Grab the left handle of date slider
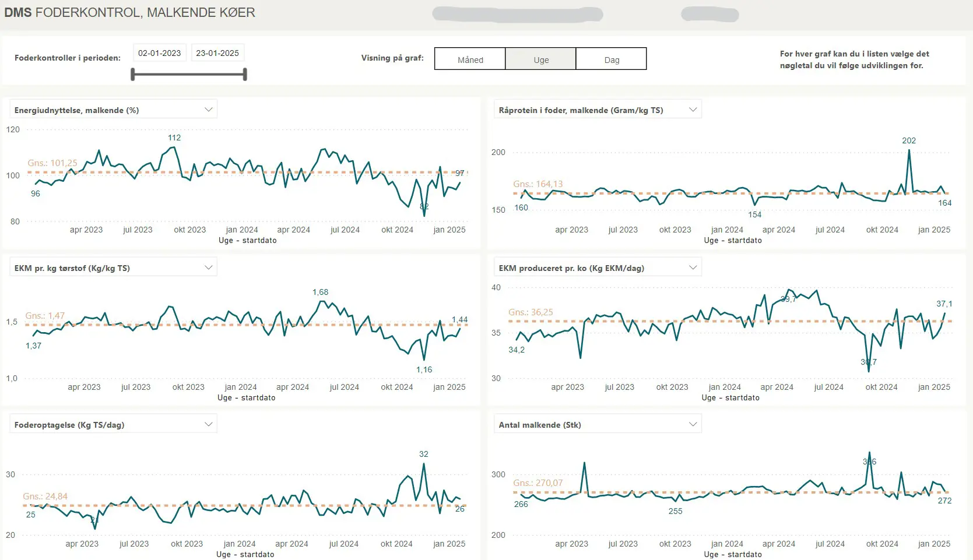The image size is (973, 560). [133, 74]
